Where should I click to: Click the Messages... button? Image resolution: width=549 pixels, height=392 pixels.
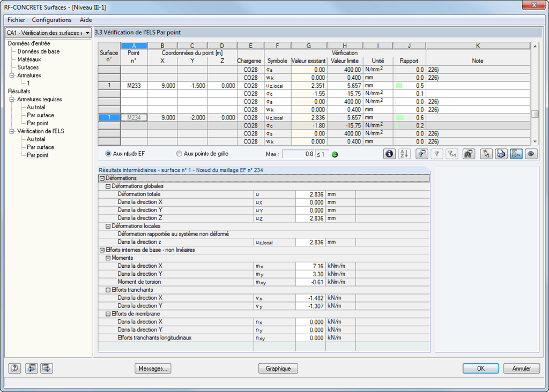pos(153,368)
